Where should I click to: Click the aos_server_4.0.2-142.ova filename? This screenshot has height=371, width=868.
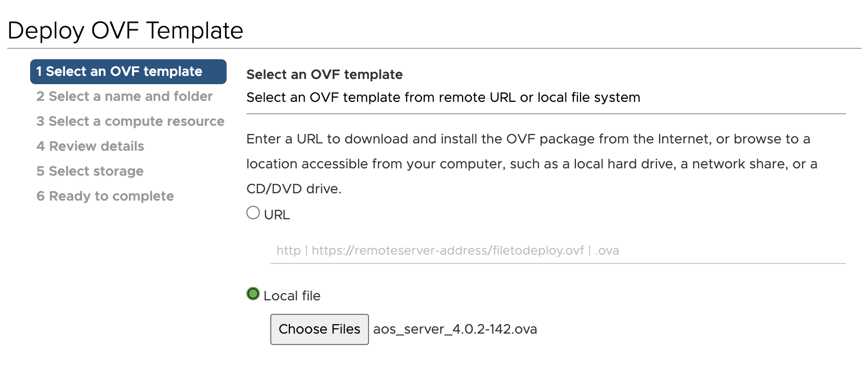(x=455, y=329)
